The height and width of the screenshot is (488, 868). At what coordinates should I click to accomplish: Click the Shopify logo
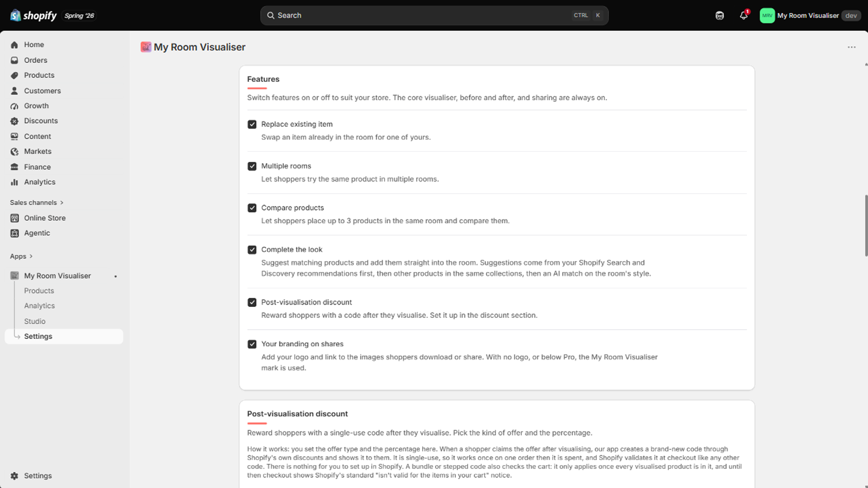[x=33, y=16]
